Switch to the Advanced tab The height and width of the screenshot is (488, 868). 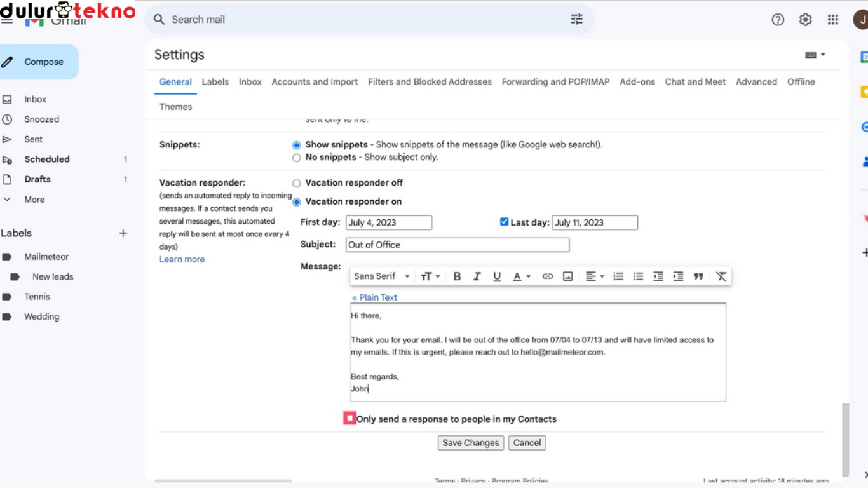[x=756, y=82]
